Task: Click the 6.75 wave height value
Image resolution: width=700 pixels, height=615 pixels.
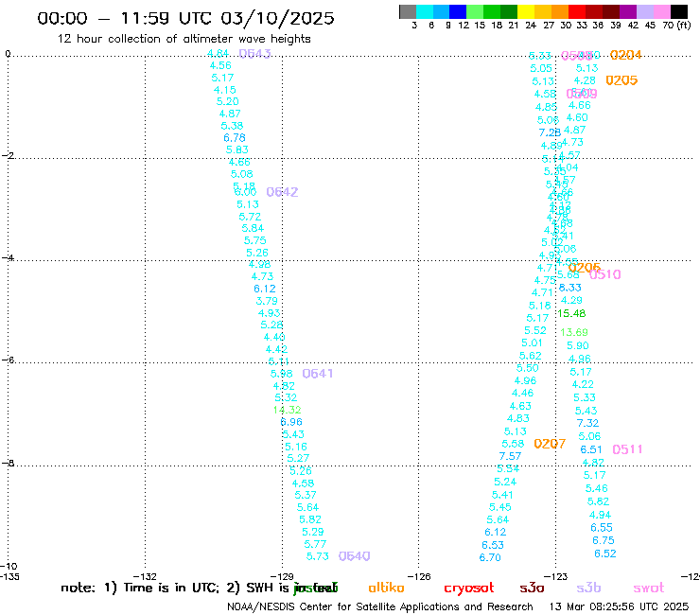Action: point(604,540)
